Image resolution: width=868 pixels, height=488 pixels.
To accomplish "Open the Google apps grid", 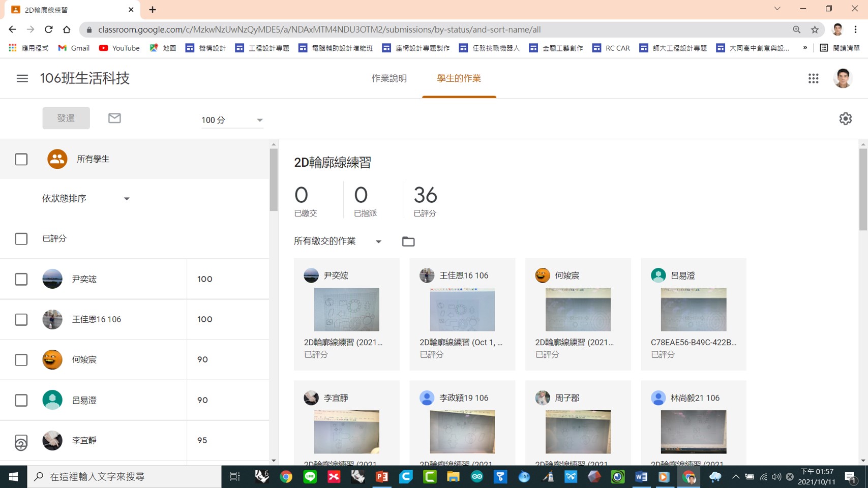I will (x=813, y=78).
